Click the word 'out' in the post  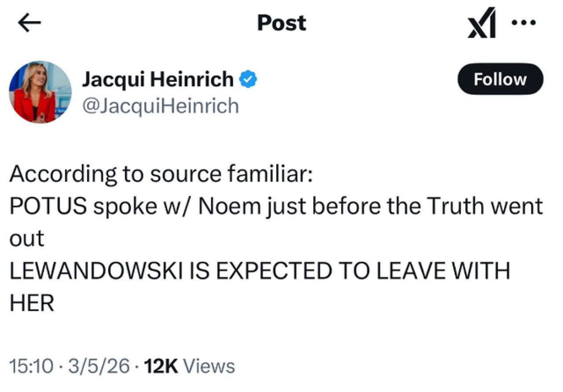(x=26, y=239)
